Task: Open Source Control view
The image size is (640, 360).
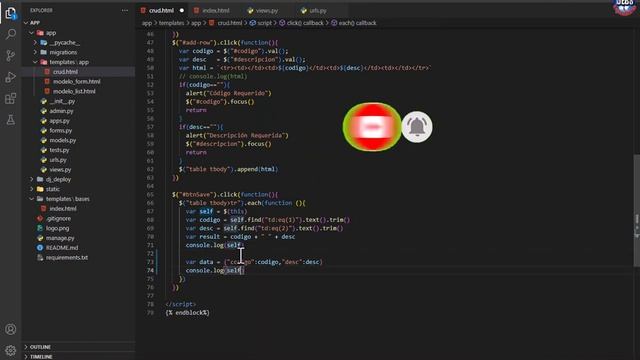Action: click(x=11, y=56)
